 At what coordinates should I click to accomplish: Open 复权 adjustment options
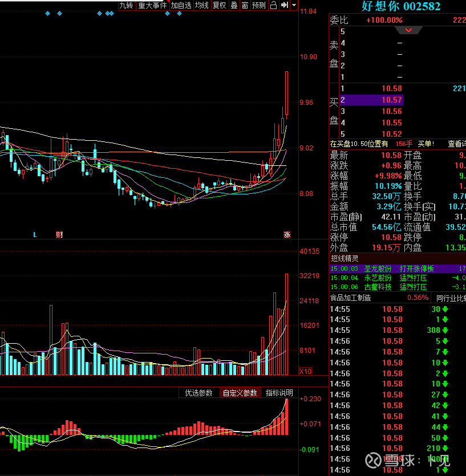pos(220,5)
